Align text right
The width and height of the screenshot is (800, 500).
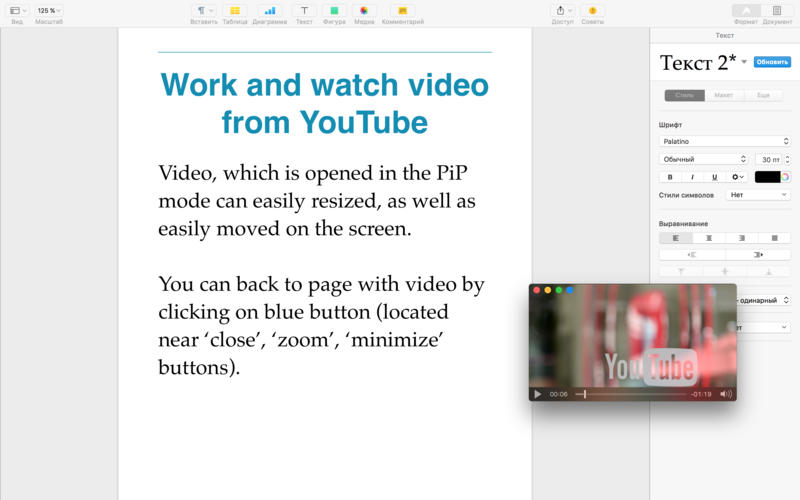[741, 238]
